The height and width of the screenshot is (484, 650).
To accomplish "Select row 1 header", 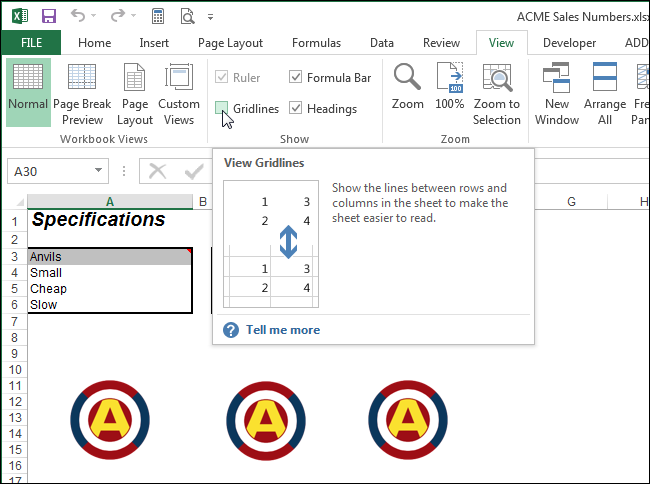I will pos(15,221).
